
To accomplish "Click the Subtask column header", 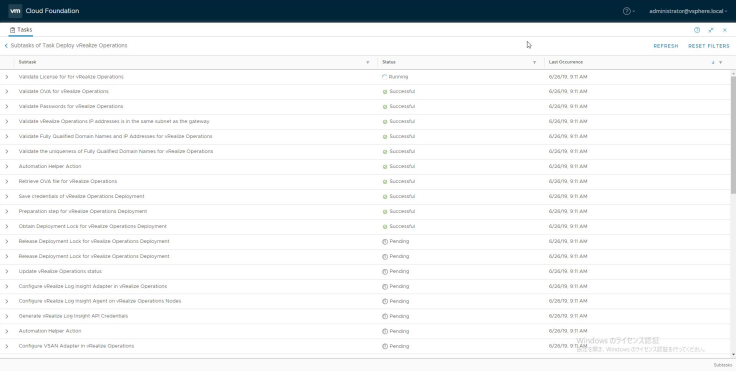I will click(27, 62).
